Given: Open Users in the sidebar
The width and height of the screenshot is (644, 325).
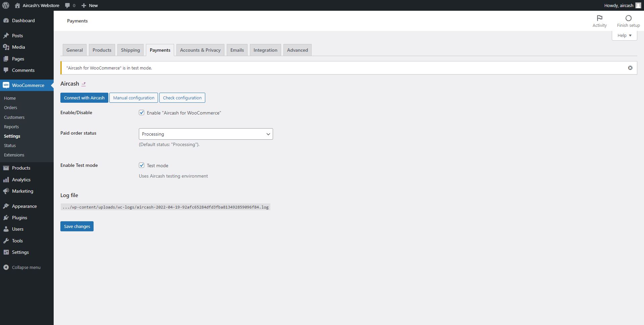Looking at the screenshot, I should [x=27, y=229].
